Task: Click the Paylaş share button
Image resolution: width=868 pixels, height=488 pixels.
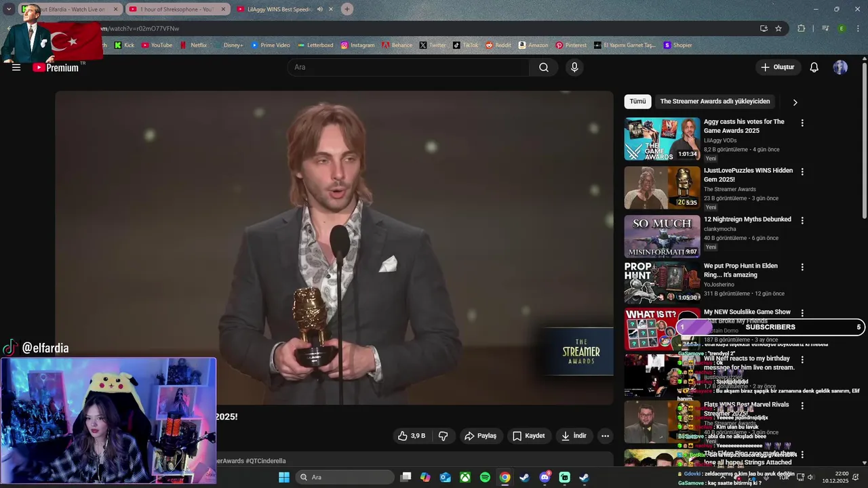Action: tap(481, 436)
